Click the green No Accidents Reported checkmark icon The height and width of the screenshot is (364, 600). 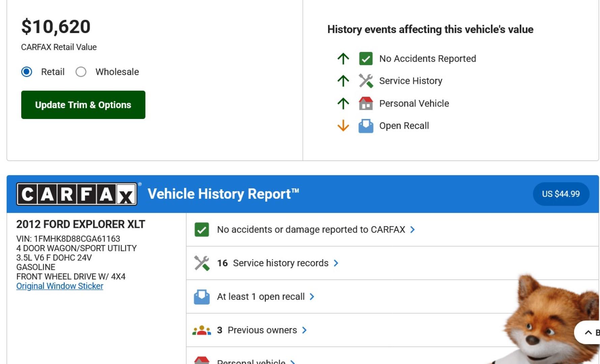point(366,59)
